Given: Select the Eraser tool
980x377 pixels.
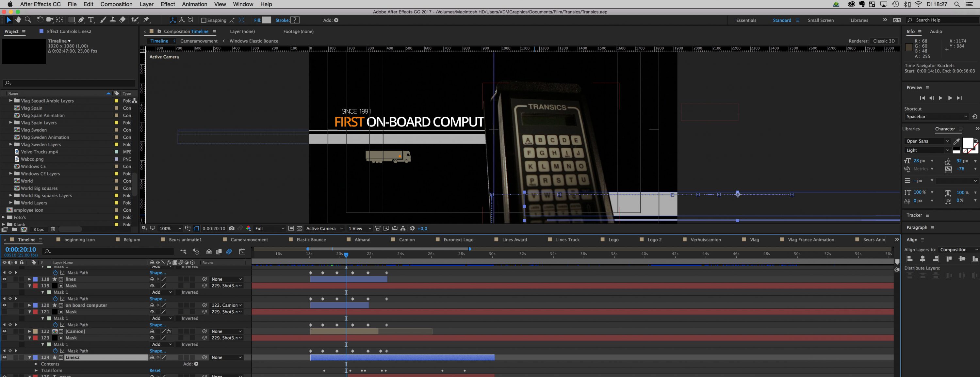Looking at the screenshot, I should [122, 20].
